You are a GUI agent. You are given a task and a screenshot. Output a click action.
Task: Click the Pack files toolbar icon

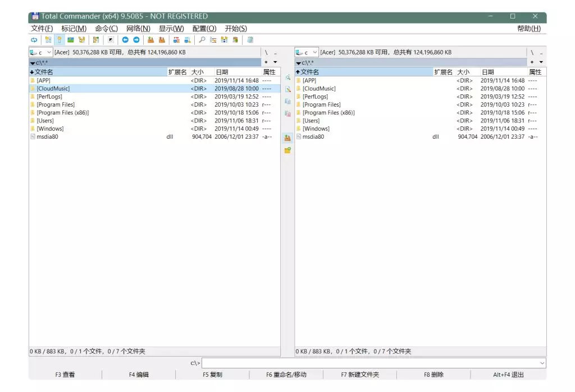tap(150, 40)
